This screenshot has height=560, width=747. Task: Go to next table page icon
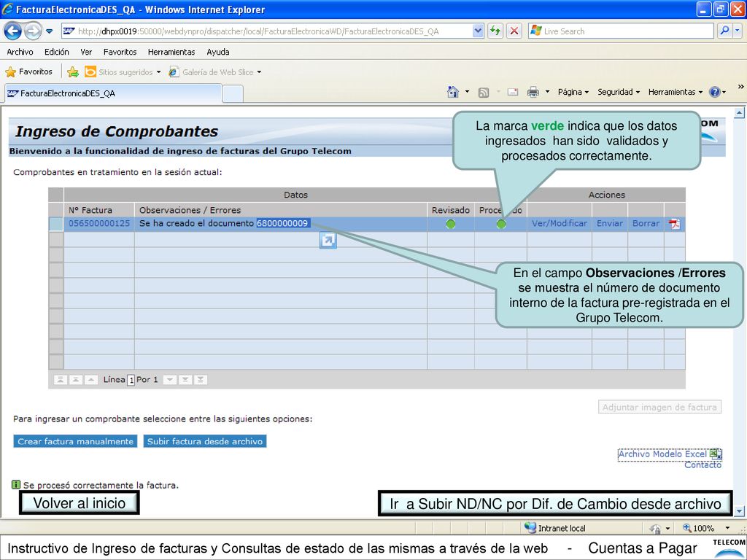(185, 379)
